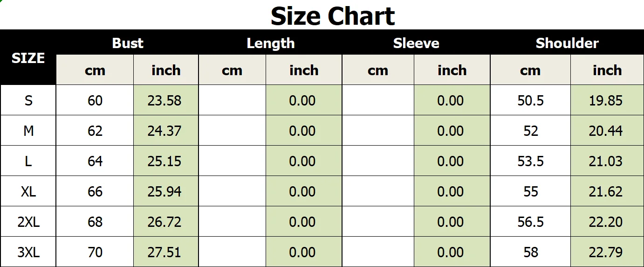Click the bust inch value 23.58
This screenshot has height=267, width=644.
[164, 100]
